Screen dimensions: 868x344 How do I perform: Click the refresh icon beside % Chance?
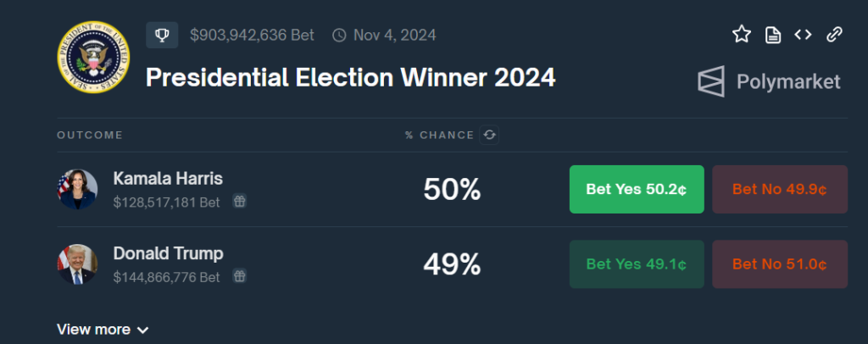pos(489,135)
